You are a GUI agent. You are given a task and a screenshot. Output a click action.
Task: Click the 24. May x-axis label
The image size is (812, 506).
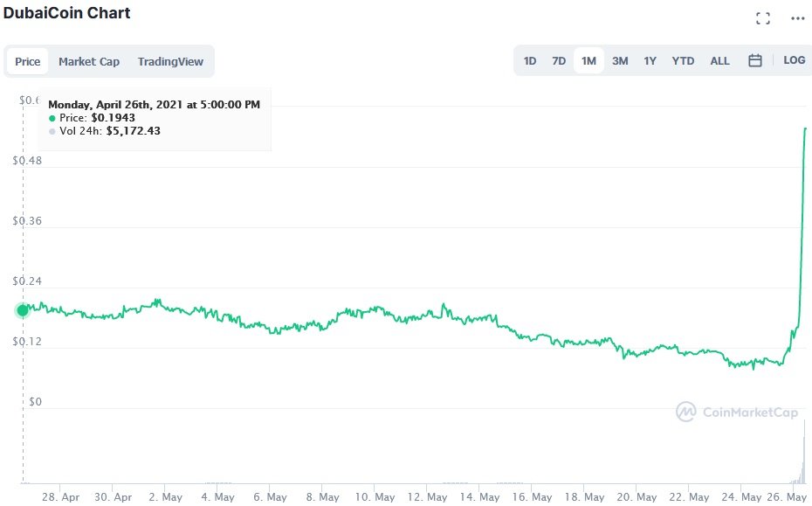point(741,496)
